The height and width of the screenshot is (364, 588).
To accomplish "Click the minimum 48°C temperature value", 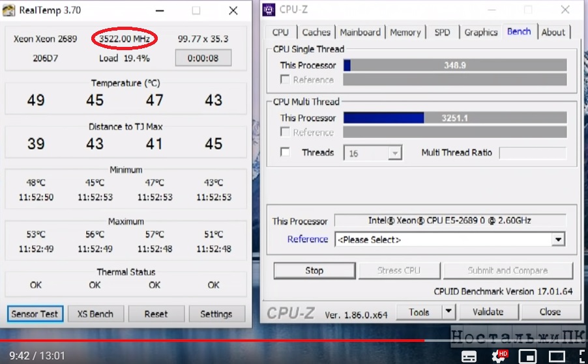I will click(36, 183).
